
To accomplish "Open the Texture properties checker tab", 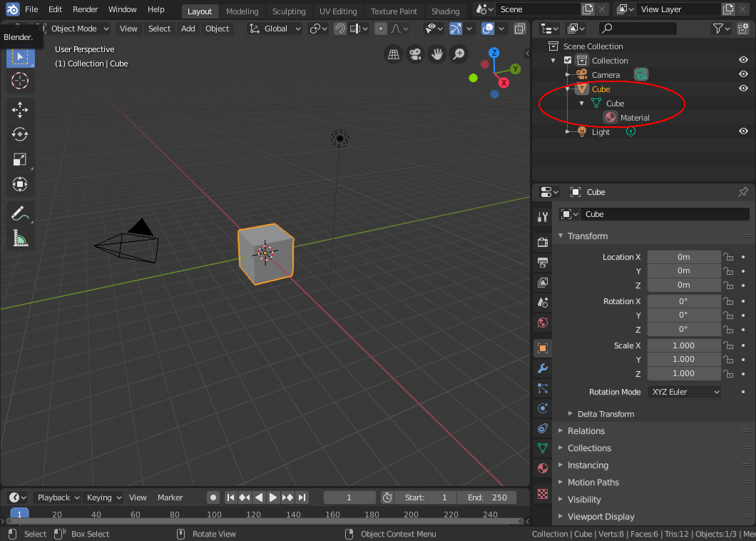I will tap(543, 494).
